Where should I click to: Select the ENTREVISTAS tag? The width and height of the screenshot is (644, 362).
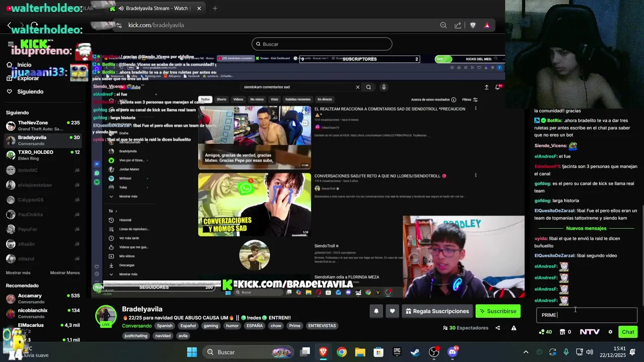click(322, 326)
